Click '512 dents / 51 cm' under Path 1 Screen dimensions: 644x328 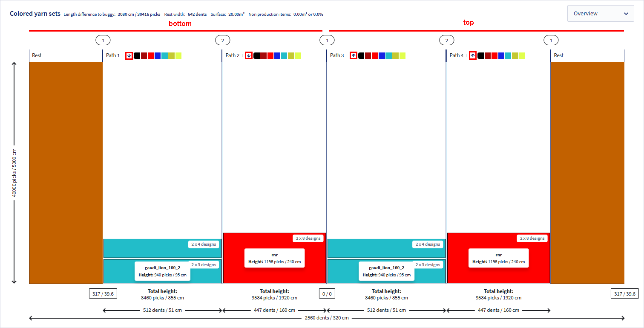(x=162, y=310)
